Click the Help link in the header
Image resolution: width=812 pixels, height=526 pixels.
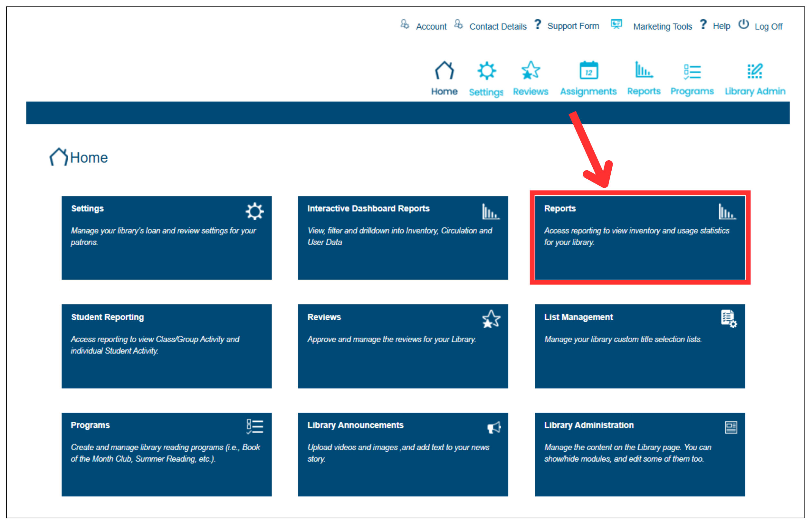point(721,26)
